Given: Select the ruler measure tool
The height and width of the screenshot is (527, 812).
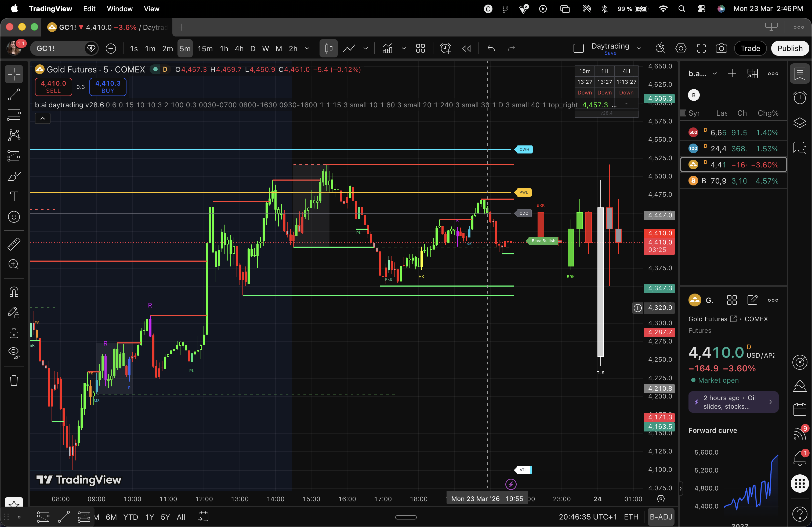Looking at the screenshot, I should click(14, 244).
